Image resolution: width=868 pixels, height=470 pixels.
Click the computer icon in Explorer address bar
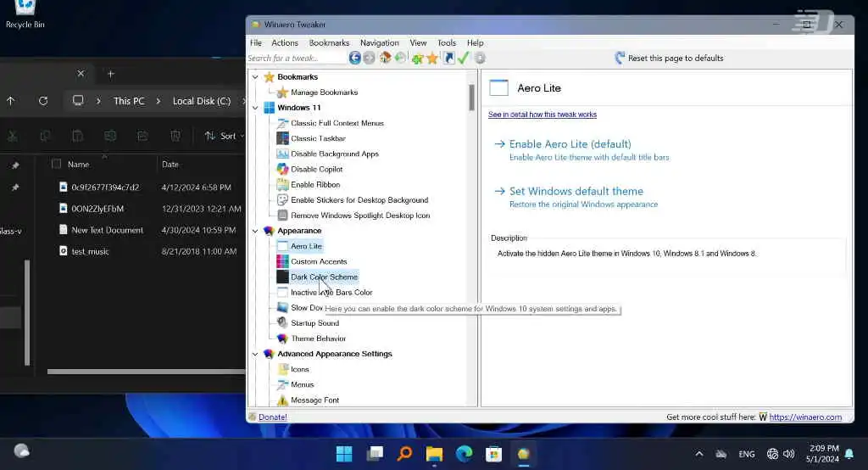pos(78,100)
